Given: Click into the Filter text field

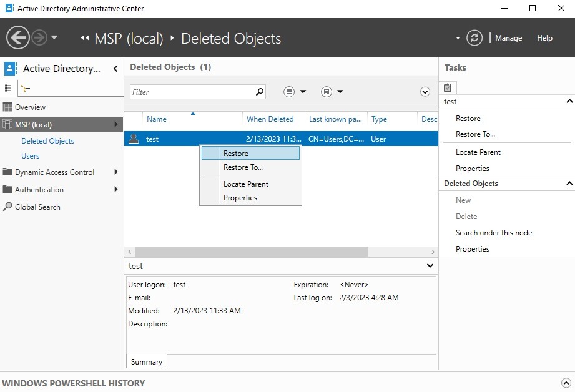Looking at the screenshot, I should tap(191, 92).
